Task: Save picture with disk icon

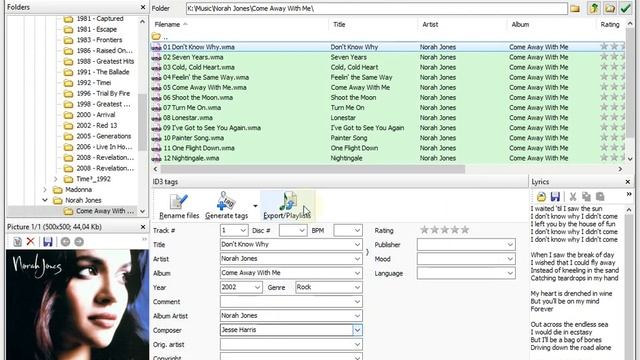Action: pos(48,242)
